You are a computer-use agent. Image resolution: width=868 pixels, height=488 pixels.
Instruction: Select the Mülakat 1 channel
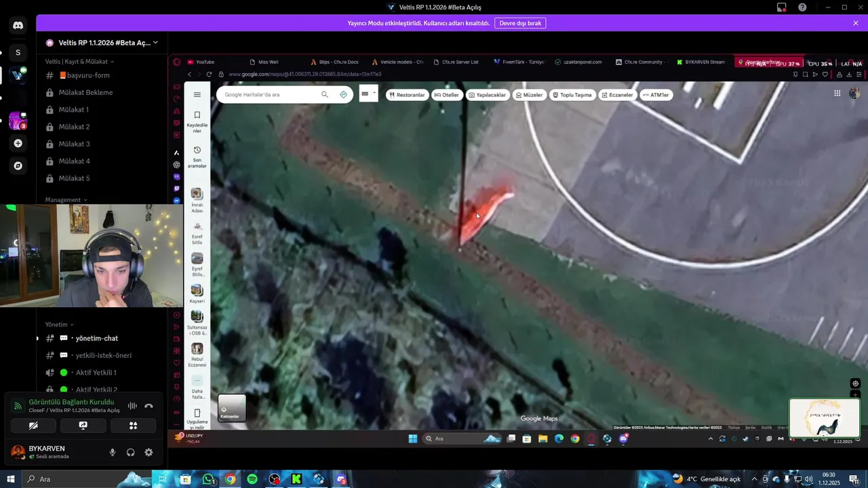(73, 110)
